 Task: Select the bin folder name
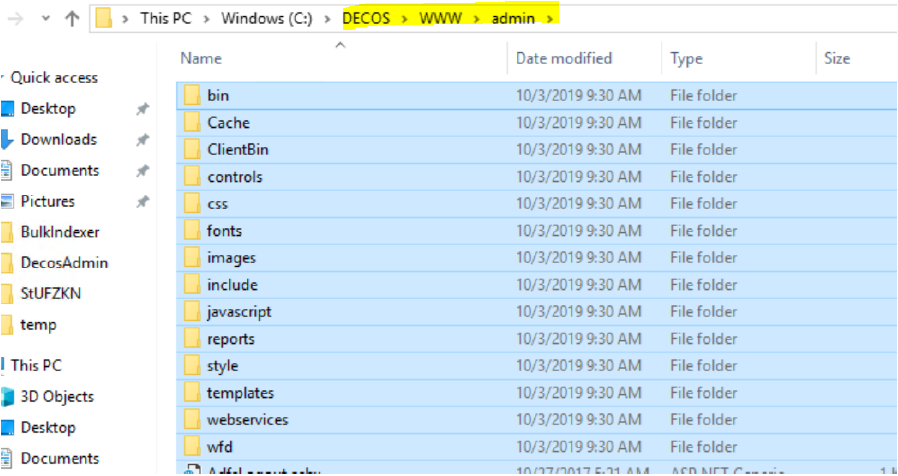click(218, 95)
